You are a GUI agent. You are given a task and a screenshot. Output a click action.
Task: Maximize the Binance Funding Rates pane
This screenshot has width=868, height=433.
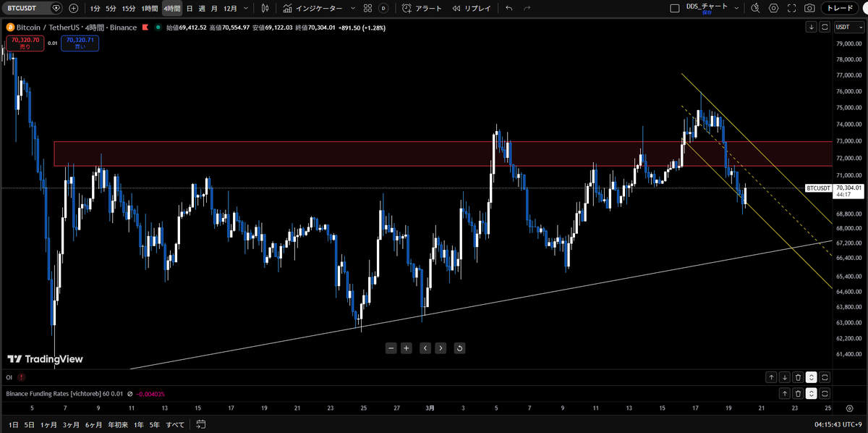click(x=825, y=393)
